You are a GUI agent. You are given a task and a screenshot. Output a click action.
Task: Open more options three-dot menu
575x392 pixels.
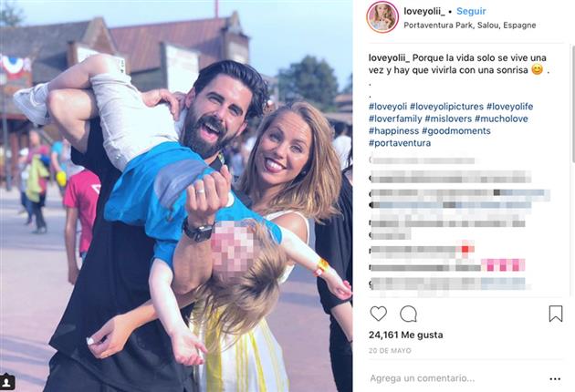tap(555, 379)
